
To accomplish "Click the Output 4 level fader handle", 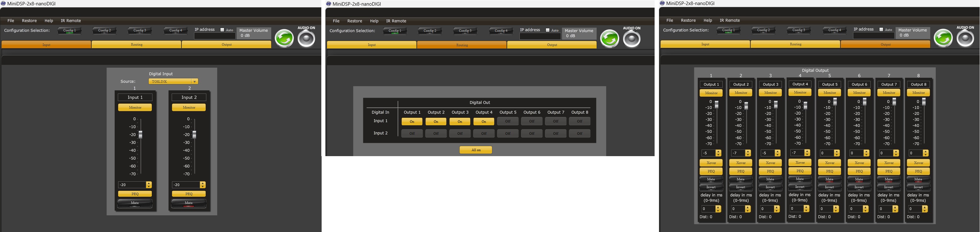I will (805, 105).
